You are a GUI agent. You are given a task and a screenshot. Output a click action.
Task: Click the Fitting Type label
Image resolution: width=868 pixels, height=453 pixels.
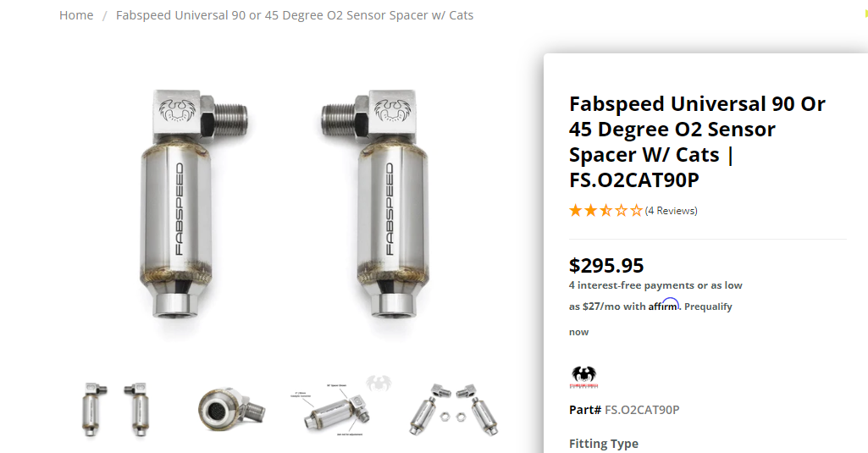point(604,444)
